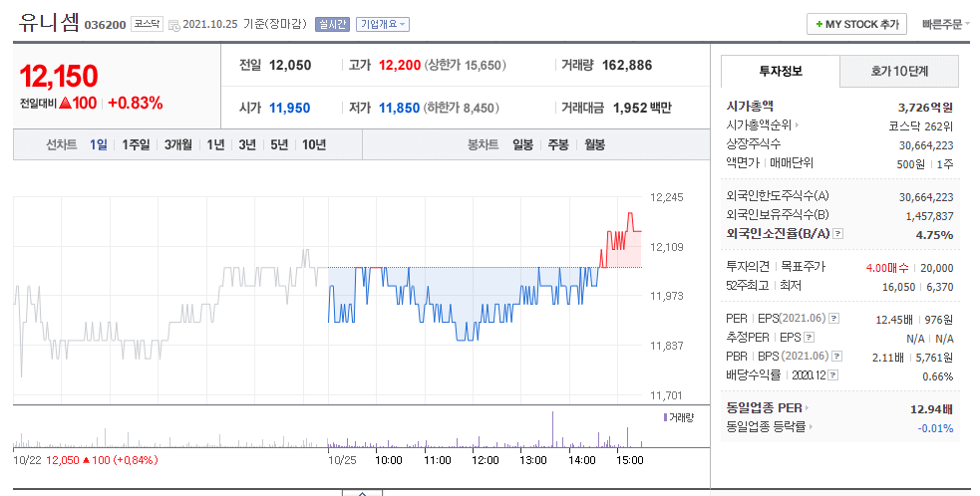Select the 10년 line chart period
Image resolution: width=980 pixels, height=496 pixels.
(314, 145)
